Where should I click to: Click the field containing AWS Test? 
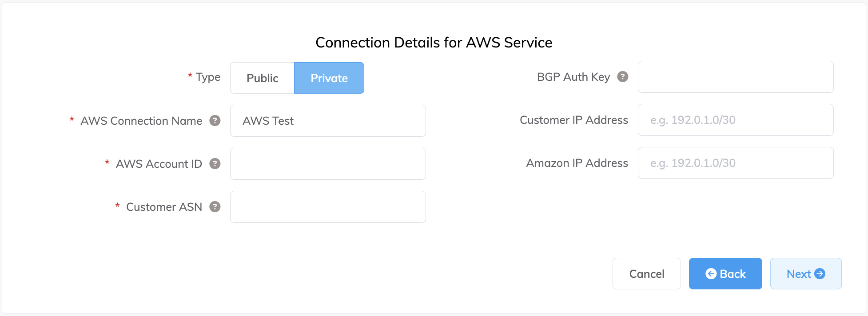(327, 120)
